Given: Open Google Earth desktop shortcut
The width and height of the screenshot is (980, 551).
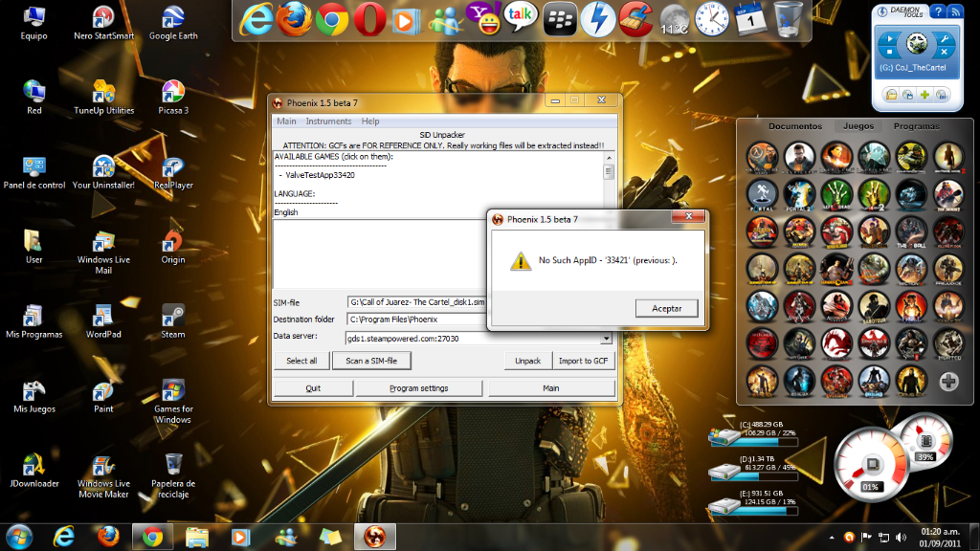Looking at the screenshot, I should point(172,23).
